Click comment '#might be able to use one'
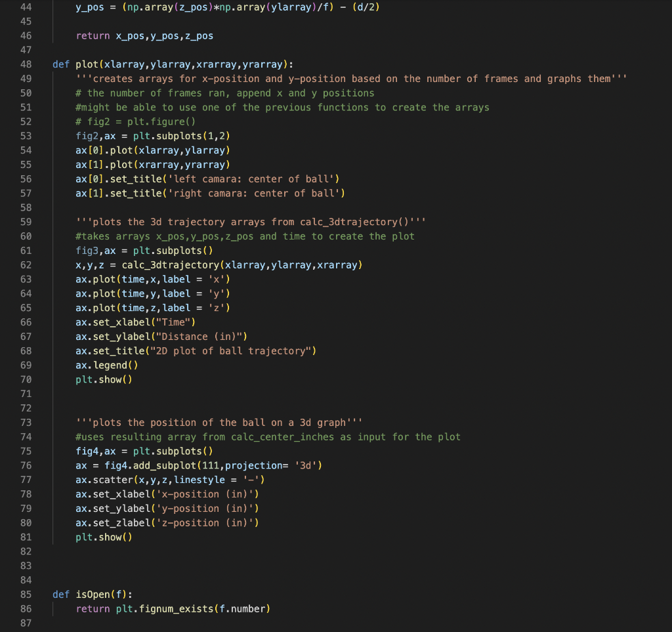This screenshot has width=672, height=632. (x=282, y=107)
